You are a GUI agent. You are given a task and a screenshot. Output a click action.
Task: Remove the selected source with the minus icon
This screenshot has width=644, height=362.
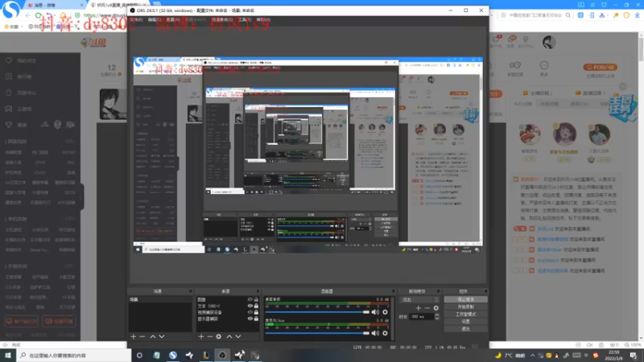210,336
